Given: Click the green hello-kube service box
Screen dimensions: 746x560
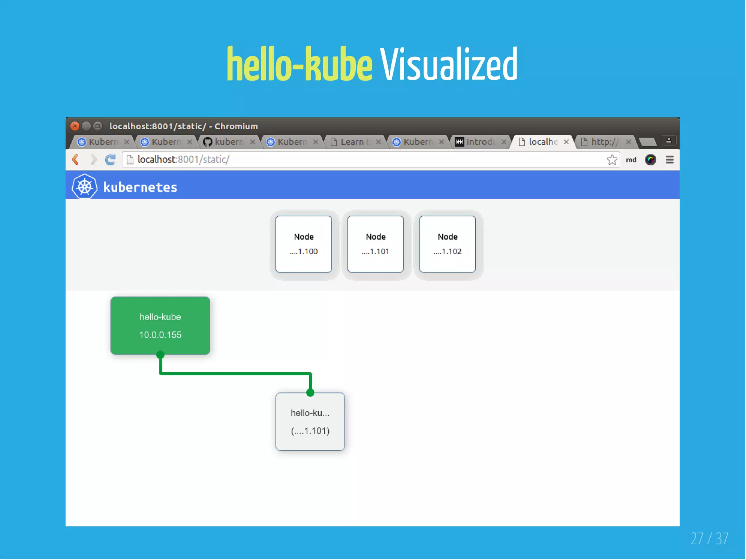Looking at the screenshot, I should (160, 325).
